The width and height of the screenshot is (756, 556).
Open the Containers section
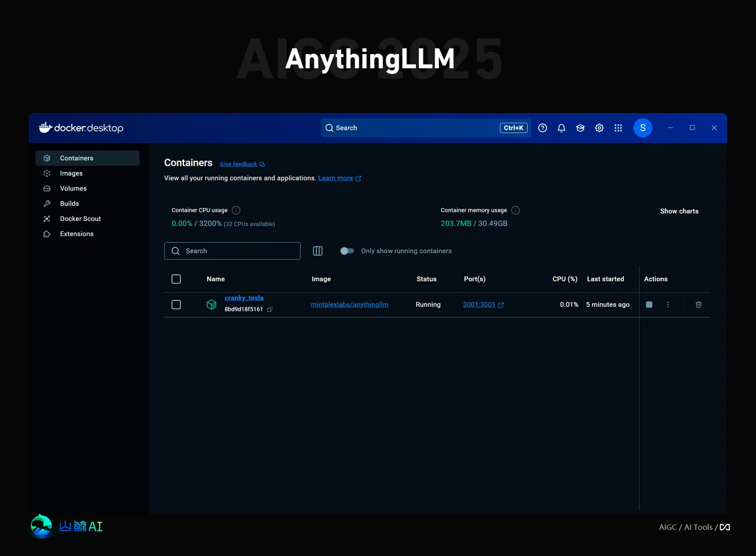pyautogui.click(x=88, y=158)
